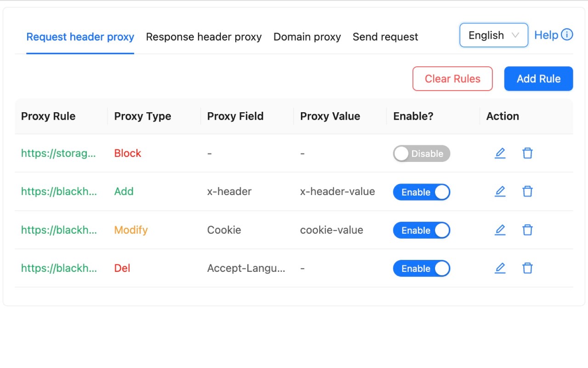Delete the Cookie Modify rule

(x=527, y=230)
